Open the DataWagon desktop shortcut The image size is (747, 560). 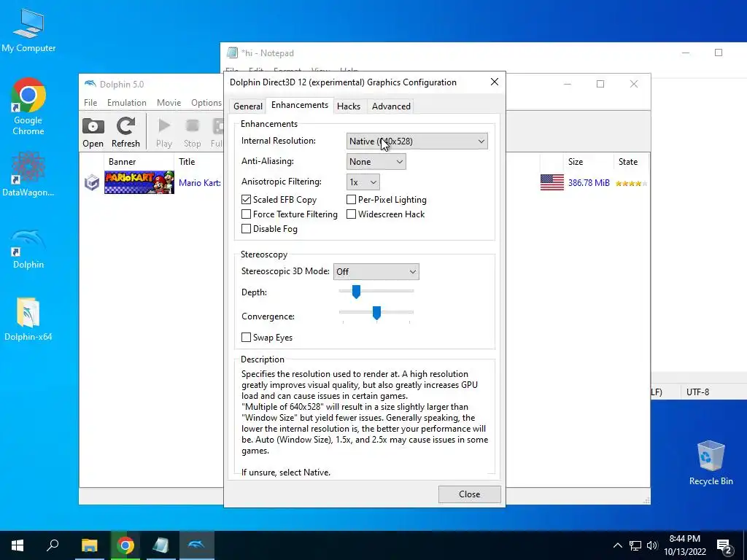coord(28,174)
